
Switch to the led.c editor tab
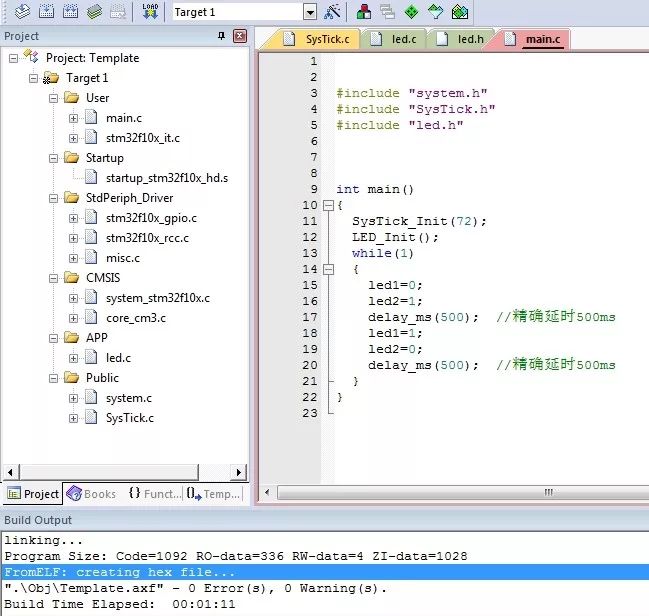(x=393, y=39)
